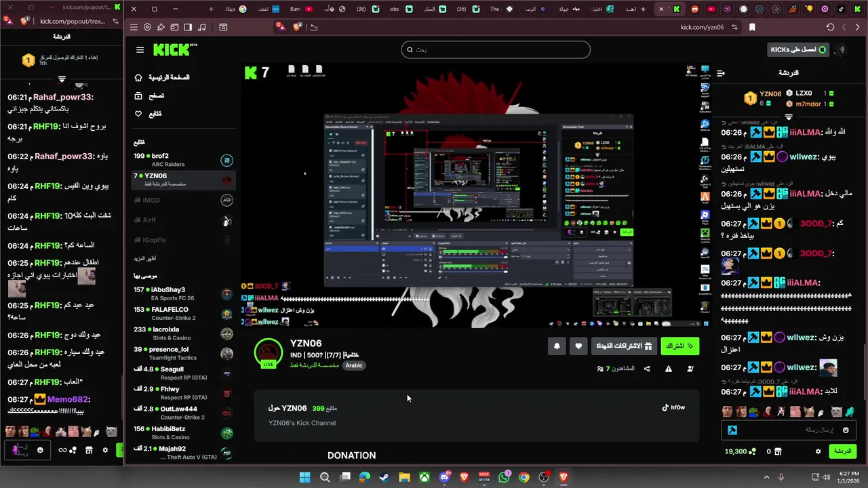Open WhatsApp from the taskbar
Viewport: 868px width, 488px height.
coord(504,477)
